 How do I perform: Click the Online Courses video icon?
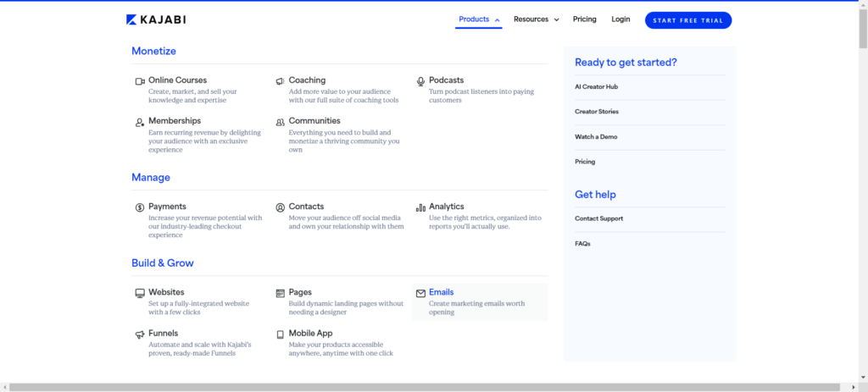(140, 81)
